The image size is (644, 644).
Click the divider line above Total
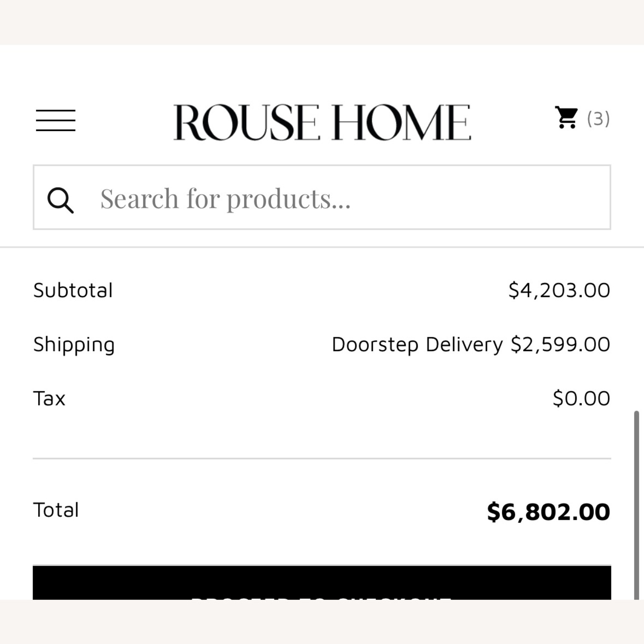coord(322,459)
